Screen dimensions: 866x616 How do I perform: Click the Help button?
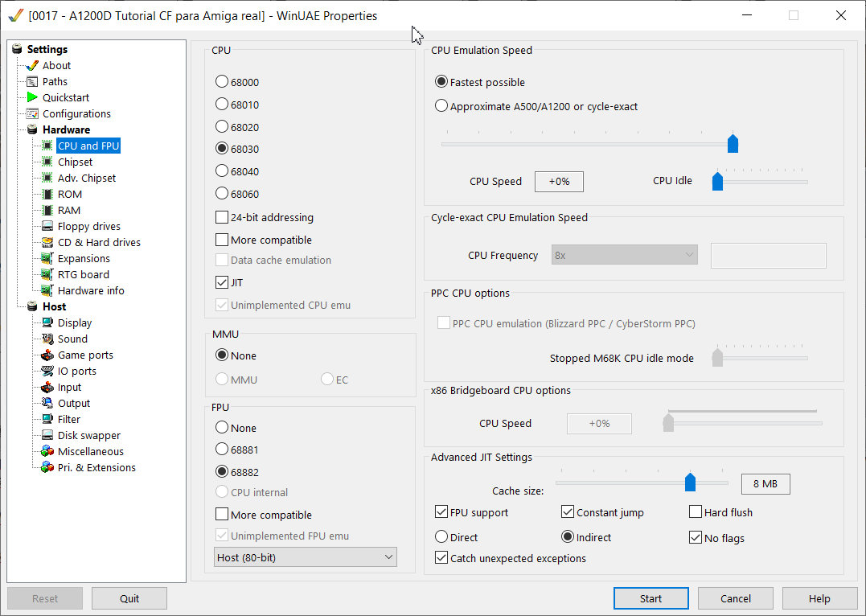click(x=819, y=598)
